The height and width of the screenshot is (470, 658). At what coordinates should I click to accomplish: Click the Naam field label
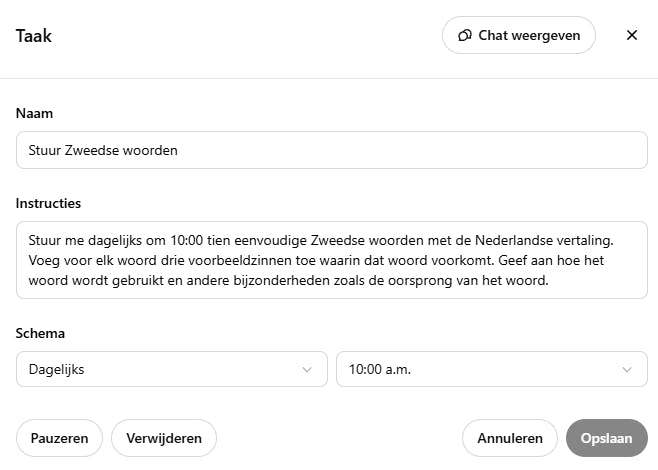34,114
